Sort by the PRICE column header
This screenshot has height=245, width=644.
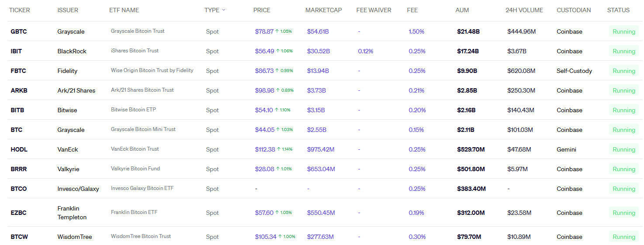point(262,10)
